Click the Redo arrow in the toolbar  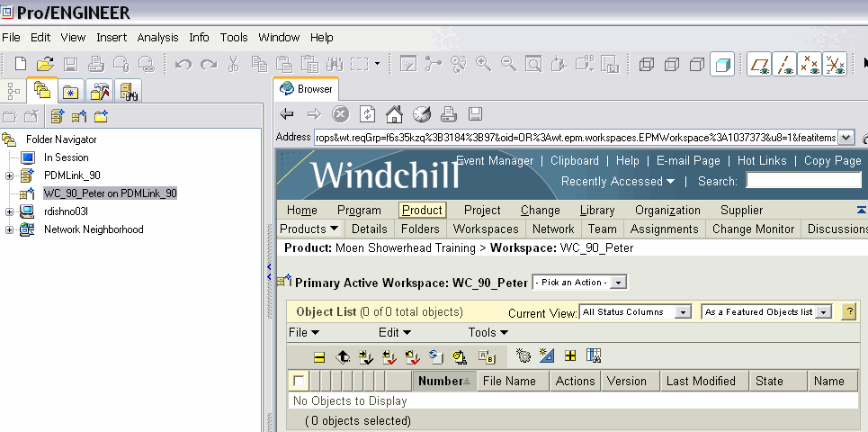pyautogui.click(x=208, y=64)
